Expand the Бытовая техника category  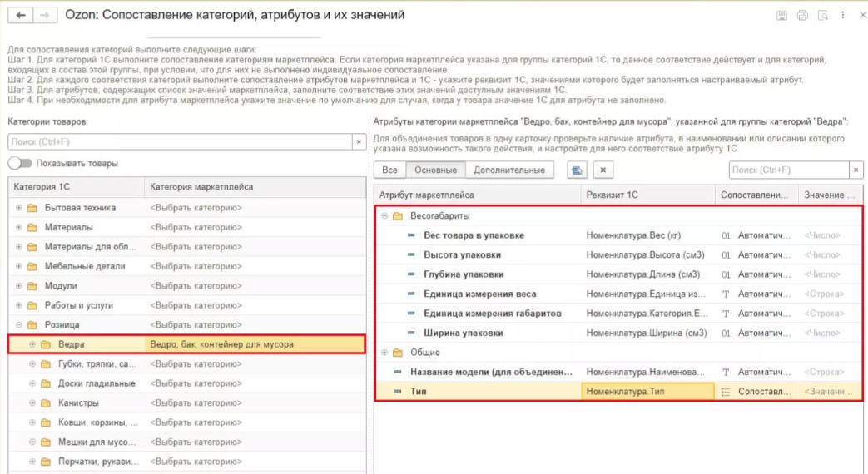point(19,208)
